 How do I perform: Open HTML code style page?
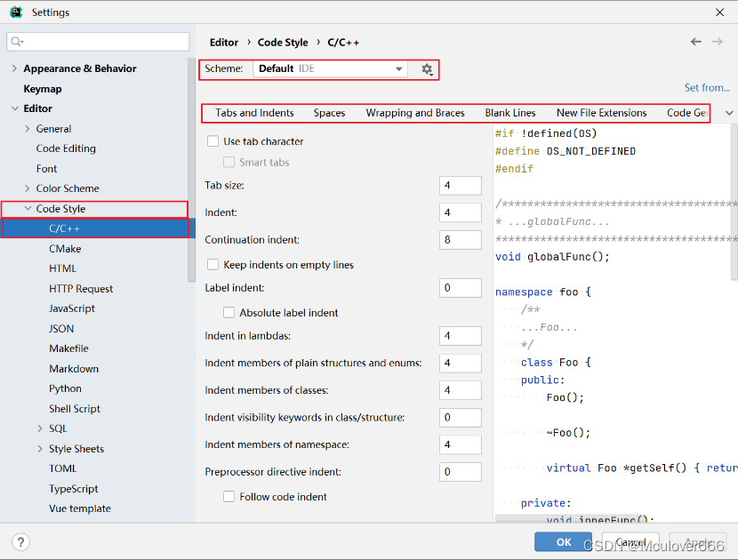click(x=62, y=268)
